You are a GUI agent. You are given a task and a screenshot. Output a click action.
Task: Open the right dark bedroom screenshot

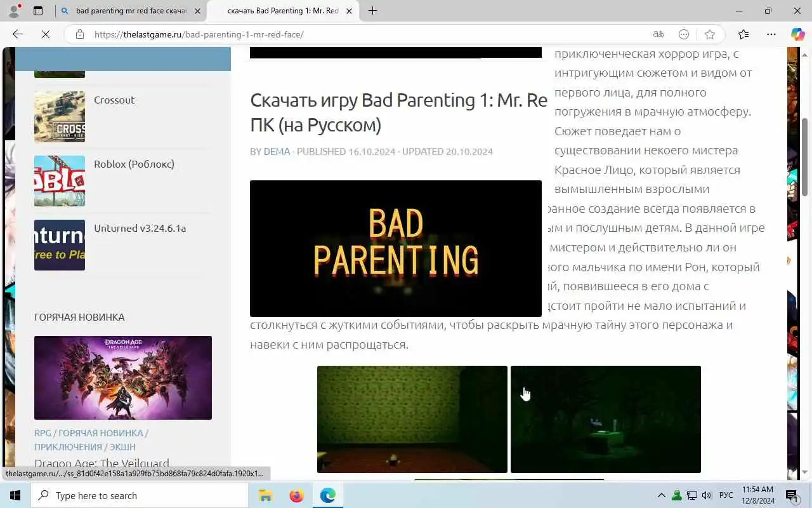coord(606,419)
